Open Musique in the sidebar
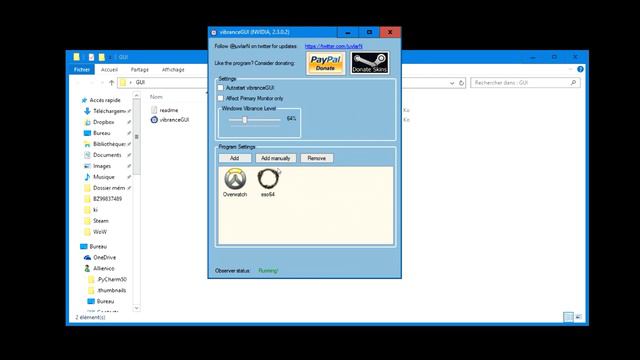Viewport: 640px width, 360px height. click(100, 177)
